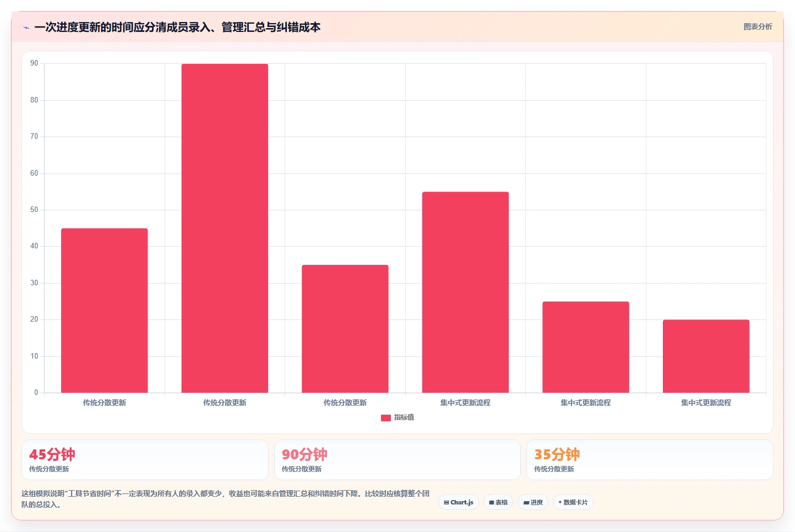795x532 pixels.
Task: Open the 90分钟 stat card
Action: (397, 460)
